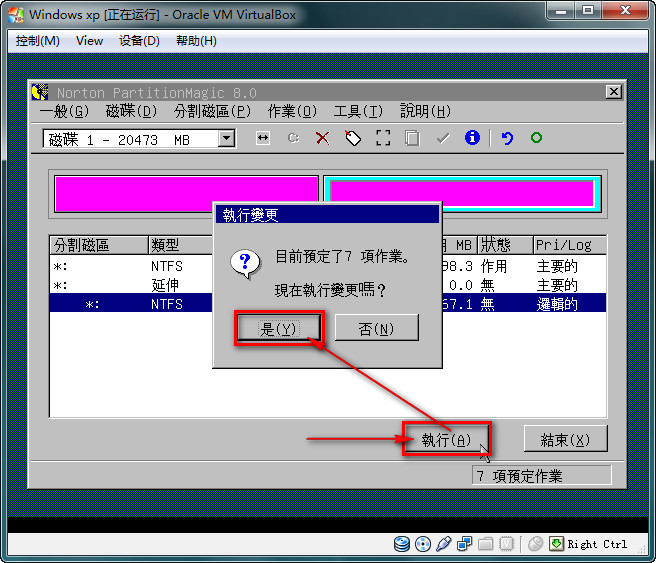Viewport: 656px width, 563px height.
Task: Click the VirtualBox network status icon
Action: [464, 544]
